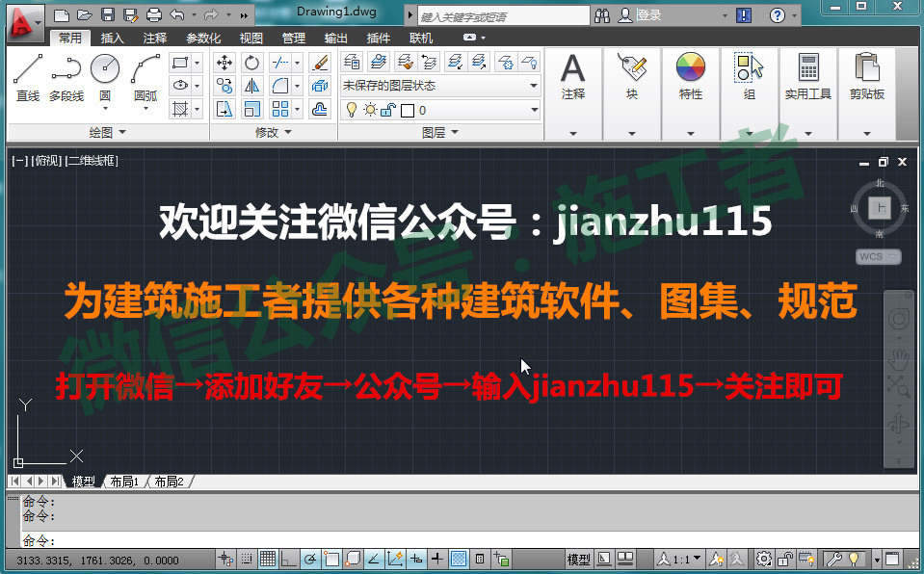
Task: Click the Erase tool
Action: pos(319,63)
